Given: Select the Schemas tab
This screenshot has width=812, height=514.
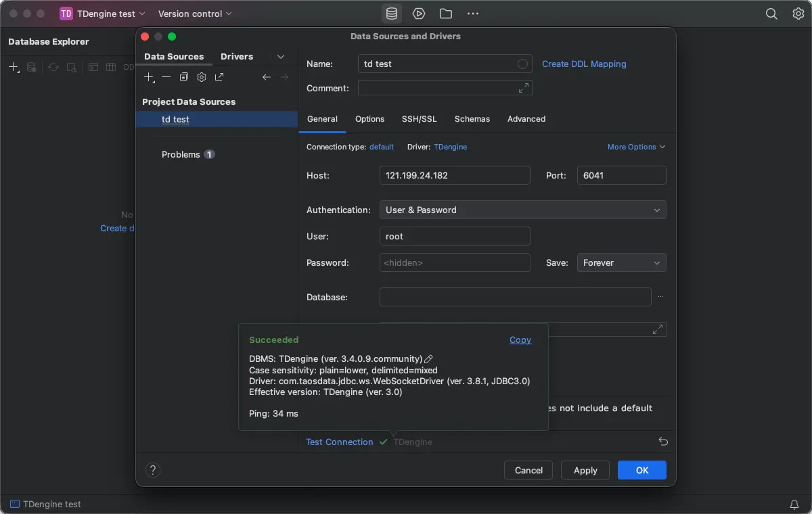Looking at the screenshot, I should pyautogui.click(x=472, y=119).
